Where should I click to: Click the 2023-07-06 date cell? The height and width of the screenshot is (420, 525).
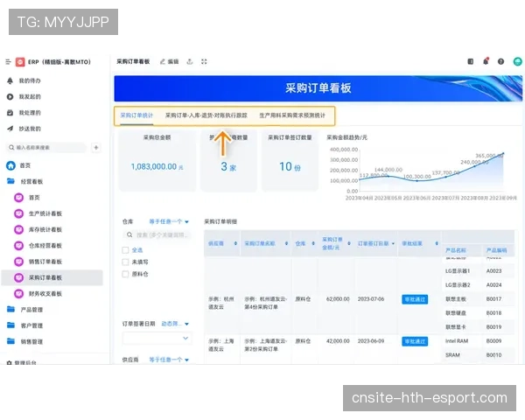[371, 299]
